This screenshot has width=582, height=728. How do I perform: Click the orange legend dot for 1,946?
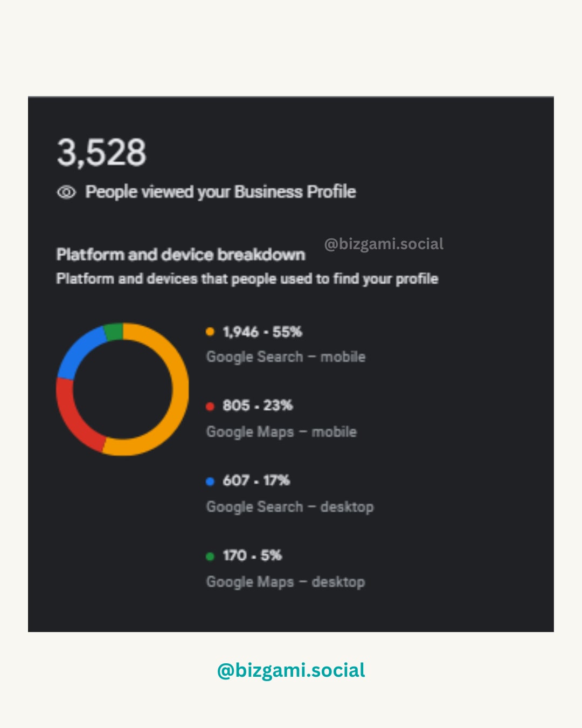click(x=210, y=332)
